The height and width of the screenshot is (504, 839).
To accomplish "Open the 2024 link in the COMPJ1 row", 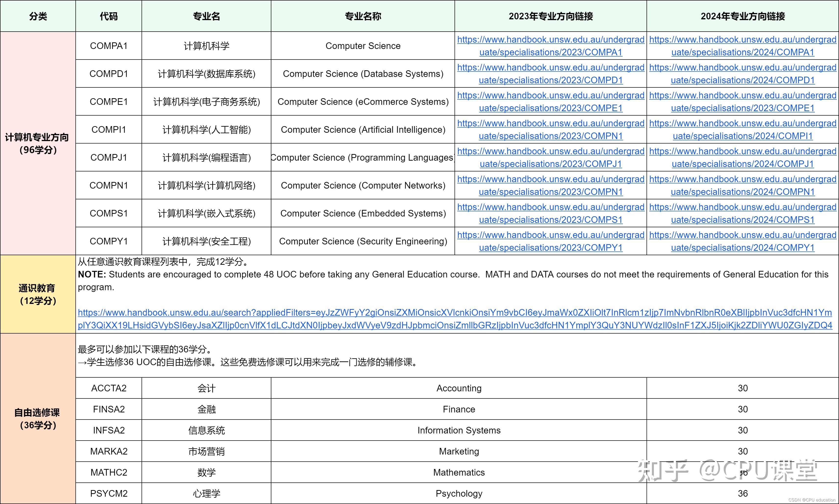I will pyautogui.click(x=743, y=157).
